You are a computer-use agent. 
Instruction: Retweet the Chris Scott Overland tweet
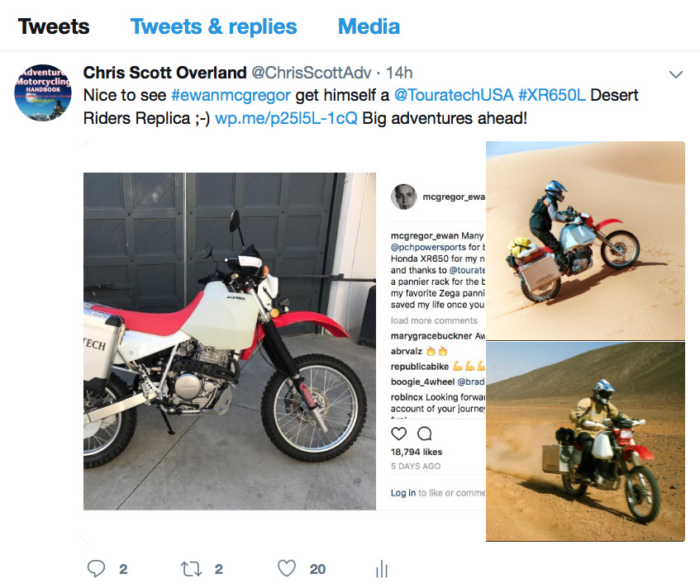(190, 568)
